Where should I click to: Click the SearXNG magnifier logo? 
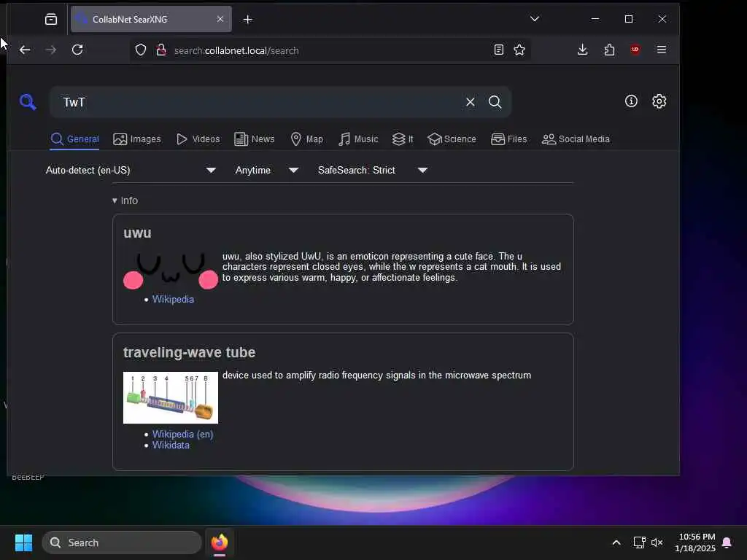(x=28, y=101)
